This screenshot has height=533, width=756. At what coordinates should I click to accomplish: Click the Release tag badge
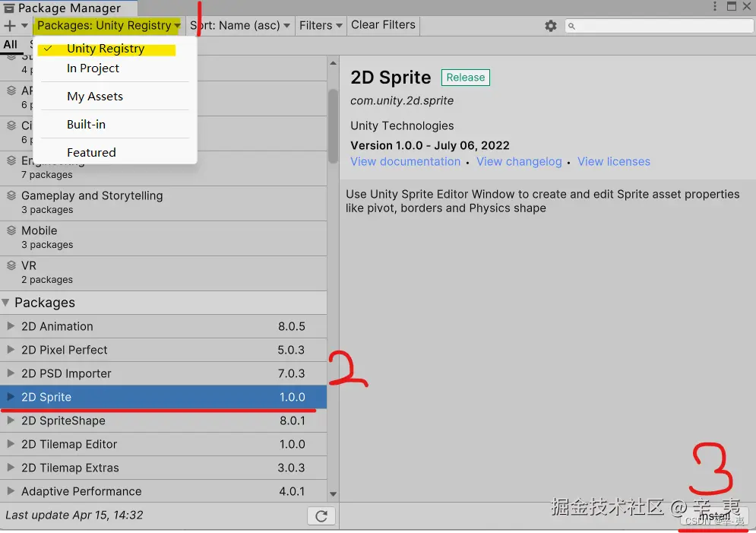coord(465,78)
